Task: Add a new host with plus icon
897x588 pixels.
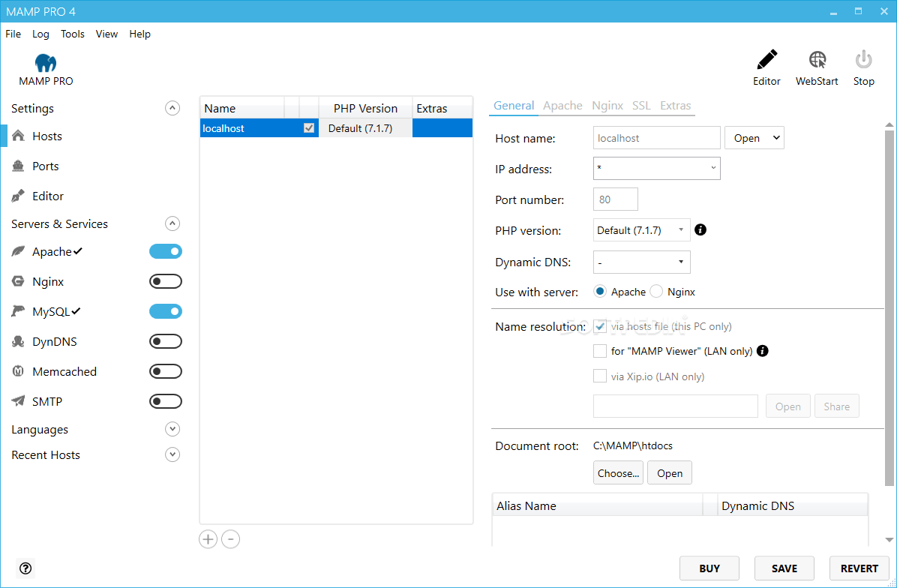Action: coord(208,539)
